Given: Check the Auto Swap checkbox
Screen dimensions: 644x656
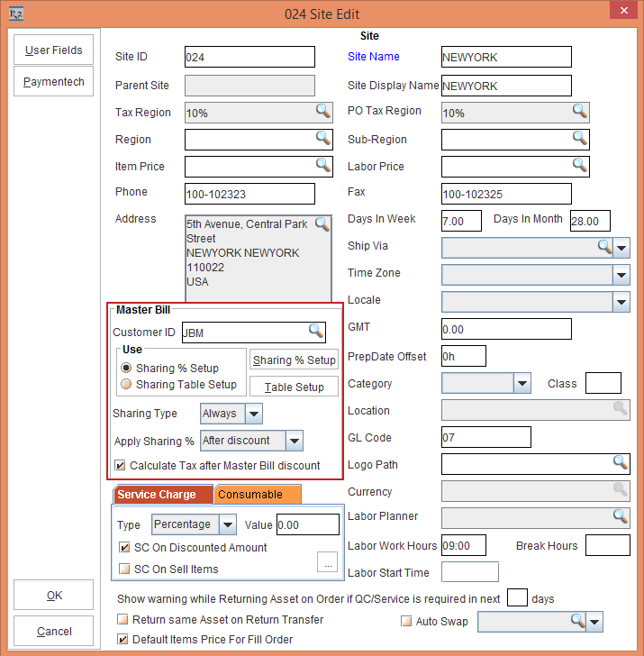Looking at the screenshot, I should pyautogui.click(x=406, y=621).
